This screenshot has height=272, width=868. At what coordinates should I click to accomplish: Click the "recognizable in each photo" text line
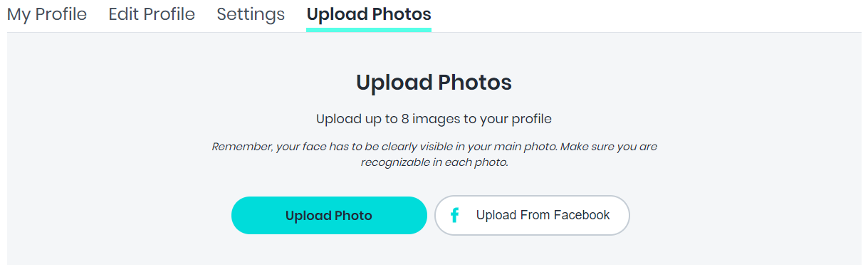coord(434,162)
